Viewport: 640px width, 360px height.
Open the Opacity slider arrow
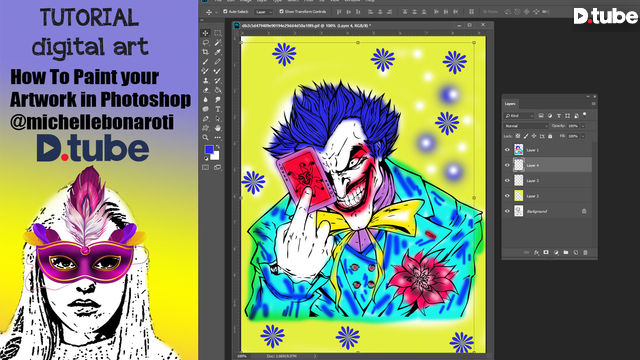[x=583, y=126]
